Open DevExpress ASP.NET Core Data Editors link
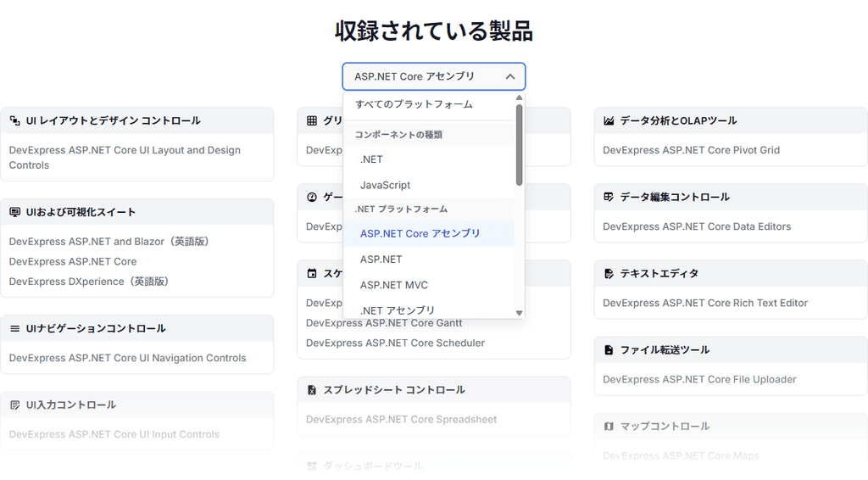This screenshot has height=480, width=868. 697,226
